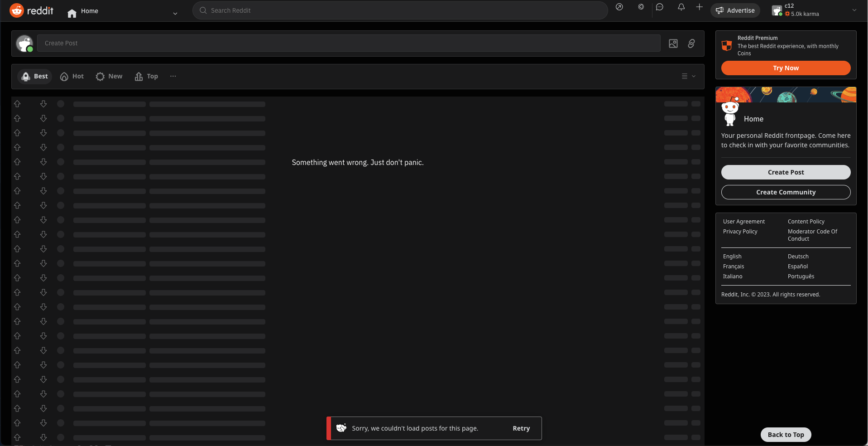This screenshot has width=868, height=446.
Task: Open the chat messages icon
Action: 660,7
